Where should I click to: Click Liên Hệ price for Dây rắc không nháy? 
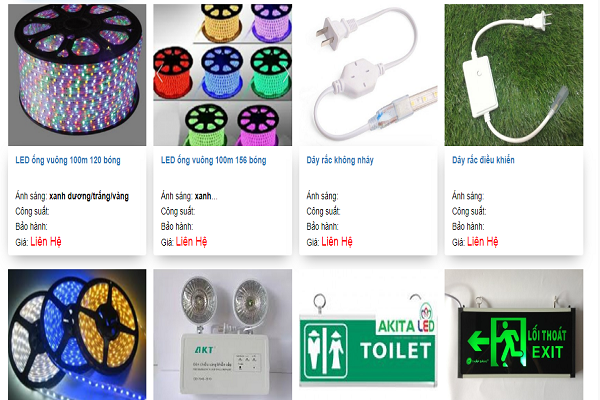point(337,242)
